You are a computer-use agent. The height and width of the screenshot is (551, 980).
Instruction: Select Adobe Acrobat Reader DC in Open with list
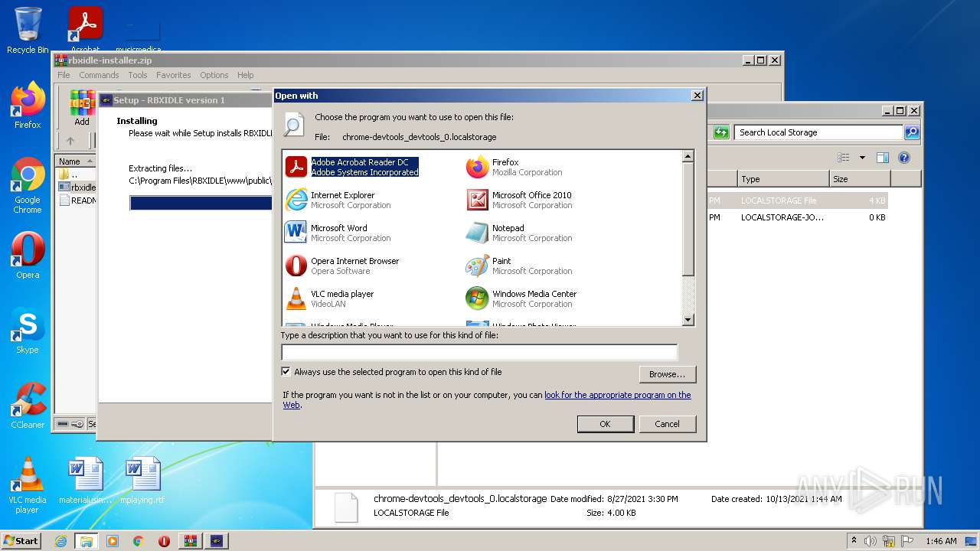coord(352,167)
